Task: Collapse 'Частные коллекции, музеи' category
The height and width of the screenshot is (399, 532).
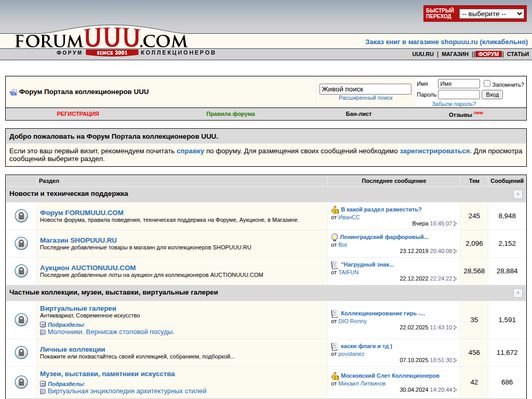Action: click(x=517, y=293)
